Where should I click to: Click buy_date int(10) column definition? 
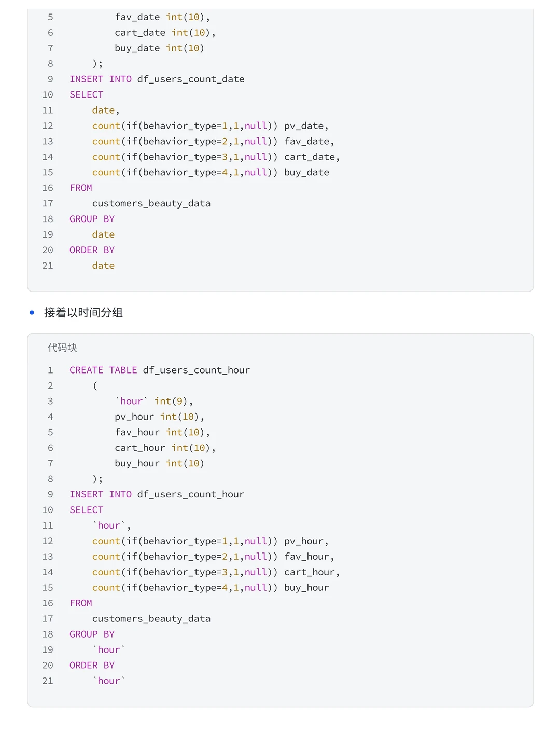(160, 48)
